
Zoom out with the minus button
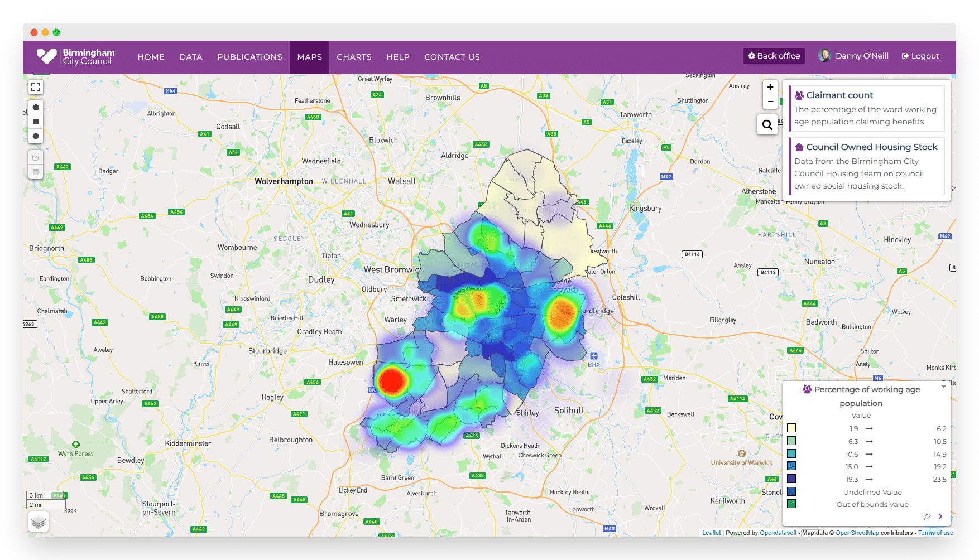pyautogui.click(x=770, y=102)
